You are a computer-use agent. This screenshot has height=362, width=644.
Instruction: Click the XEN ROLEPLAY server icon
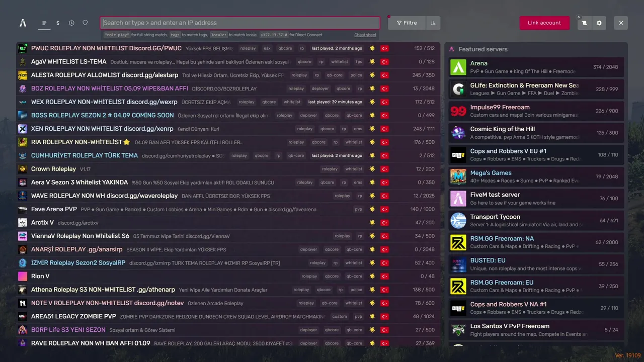(x=23, y=129)
